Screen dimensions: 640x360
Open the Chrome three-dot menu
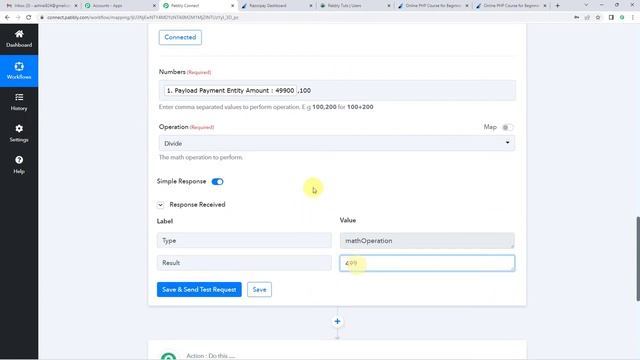633,18
